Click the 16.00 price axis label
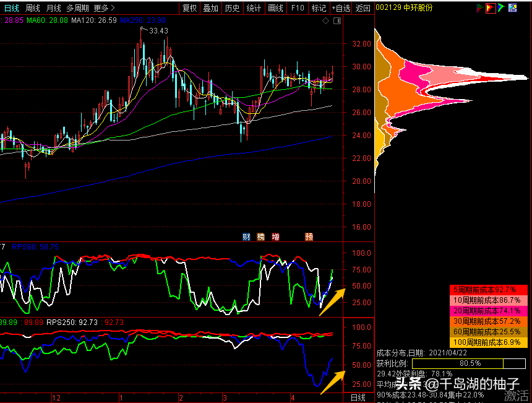 (361, 227)
